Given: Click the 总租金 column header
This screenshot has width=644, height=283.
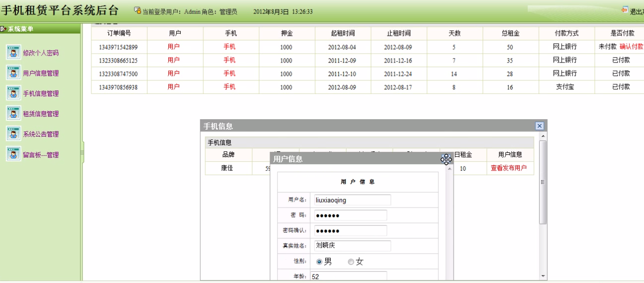Looking at the screenshot, I should point(510,33).
